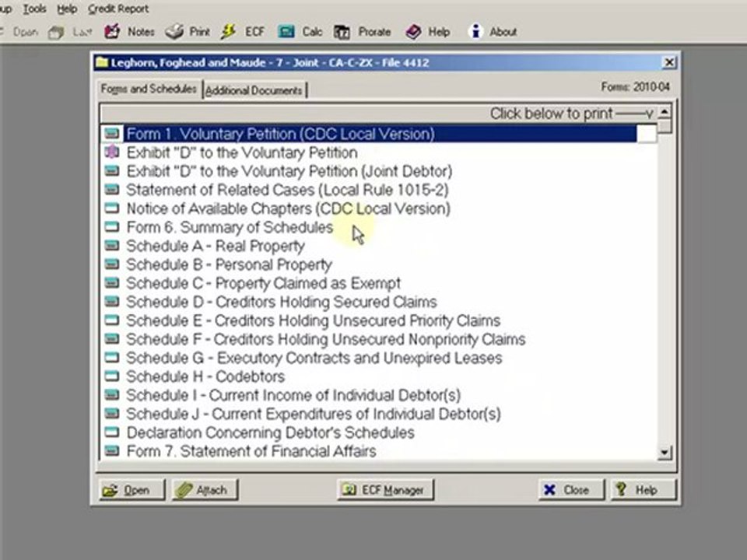Image resolution: width=747 pixels, height=560 pixels.
Task: Click icon beside Statement of Related Cases
Action: coord(112,190)
